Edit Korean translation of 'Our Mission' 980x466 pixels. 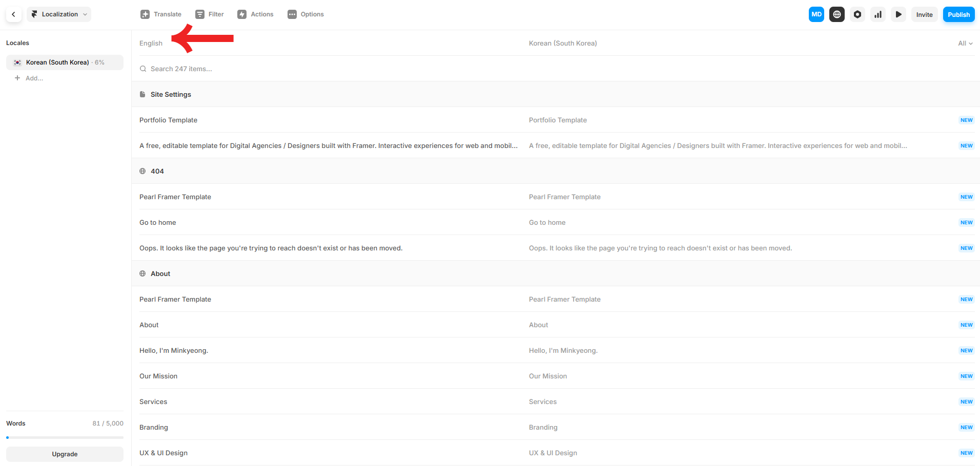click(x=547, y=376)
